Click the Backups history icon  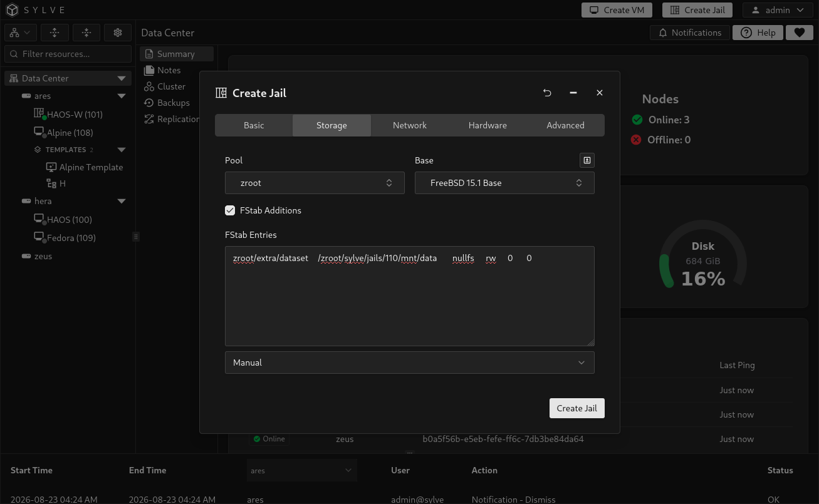(x=149, y=103)
